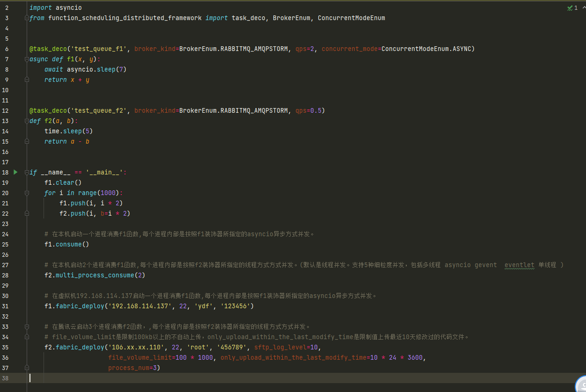Click 'return x + y' statement
This screenshot has width=586, height=392.
67,80
